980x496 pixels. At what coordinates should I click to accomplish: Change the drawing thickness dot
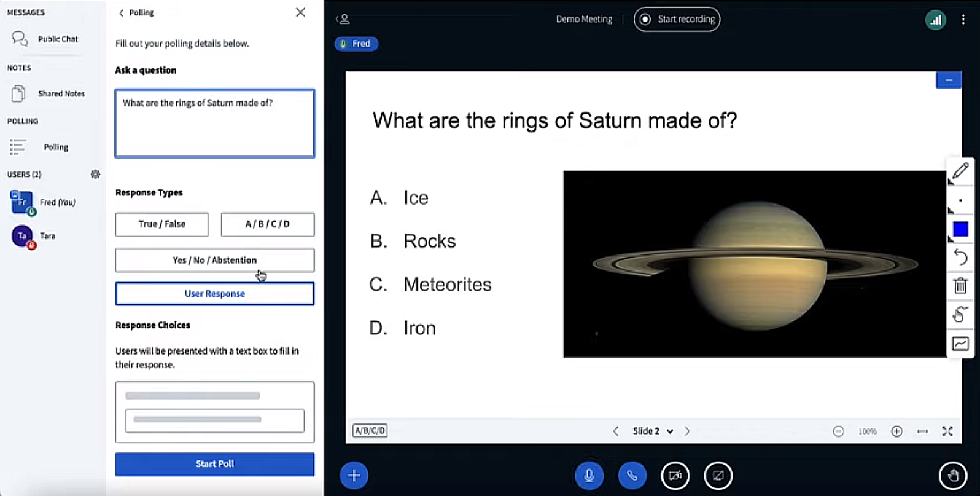coord(960,200)
